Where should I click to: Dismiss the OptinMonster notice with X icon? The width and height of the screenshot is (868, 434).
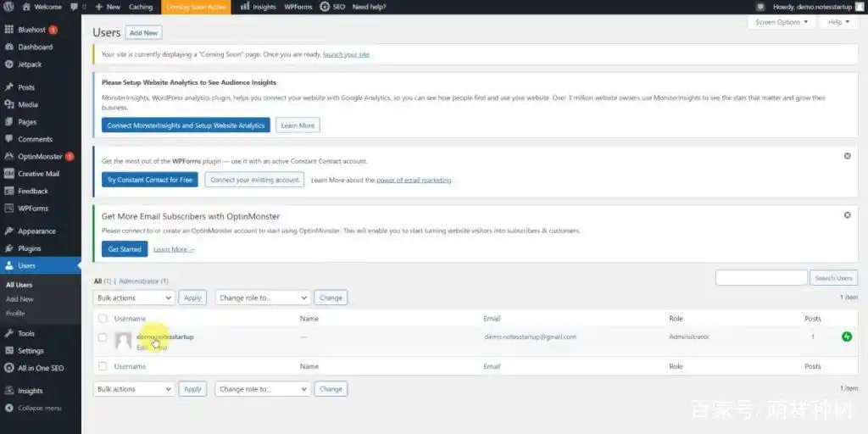click(847, 215)
